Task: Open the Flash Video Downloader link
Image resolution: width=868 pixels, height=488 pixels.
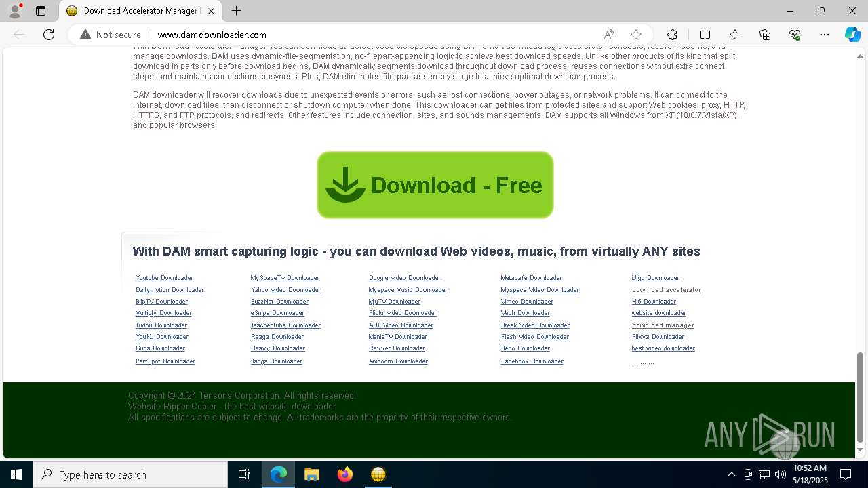Action: [x=535, y=337]
